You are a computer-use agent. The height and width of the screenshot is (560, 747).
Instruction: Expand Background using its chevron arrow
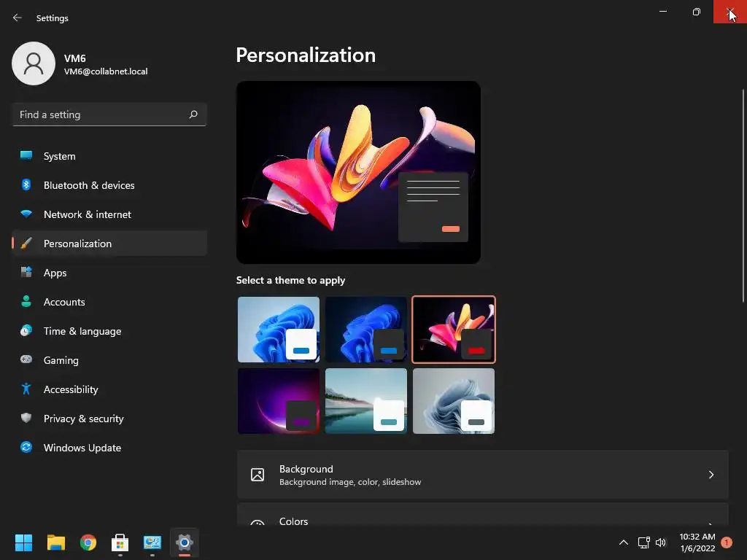[711, 475]
